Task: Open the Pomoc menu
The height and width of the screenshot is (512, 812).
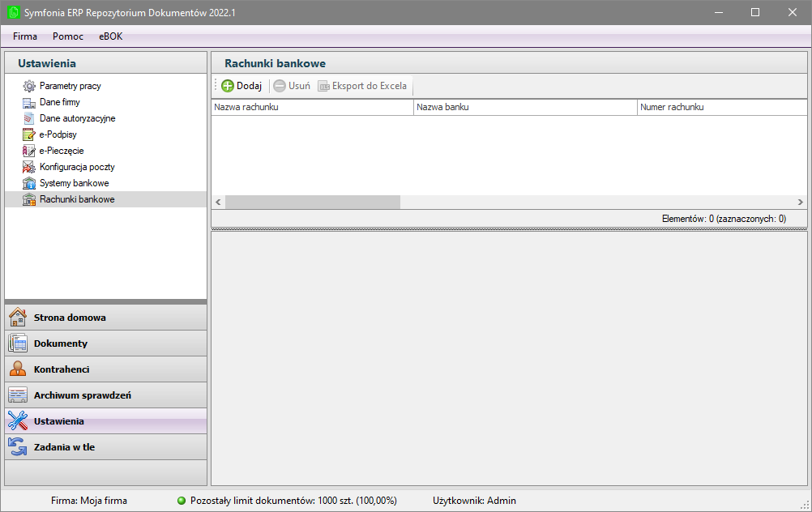Action: tap(68, 36)
